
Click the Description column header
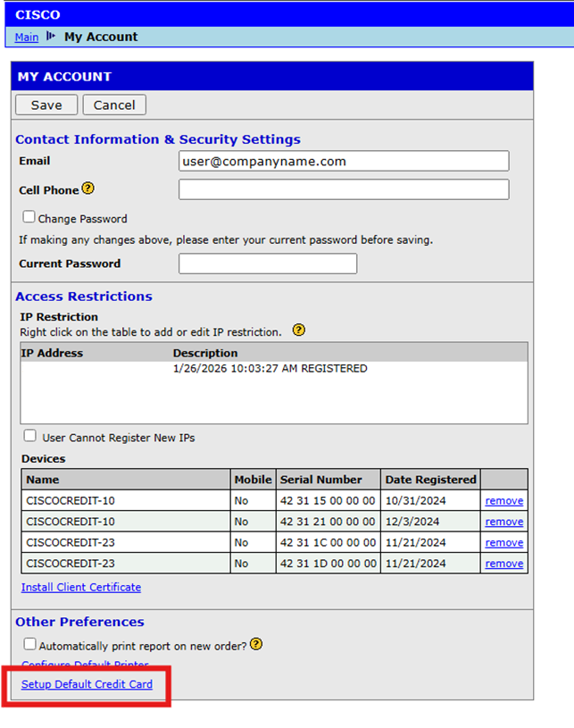205,354
